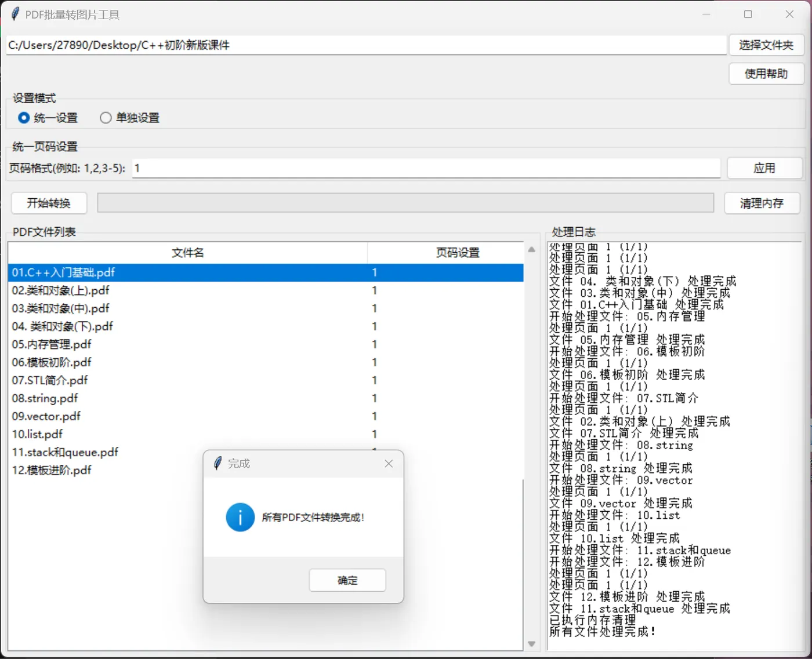Click 应用 to apply page format
This screenshot has width=812, height=659.
click(x=764, y=168)
